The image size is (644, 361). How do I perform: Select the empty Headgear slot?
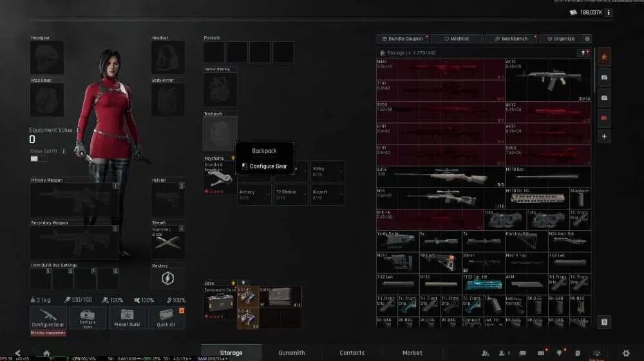coord(47,57)
